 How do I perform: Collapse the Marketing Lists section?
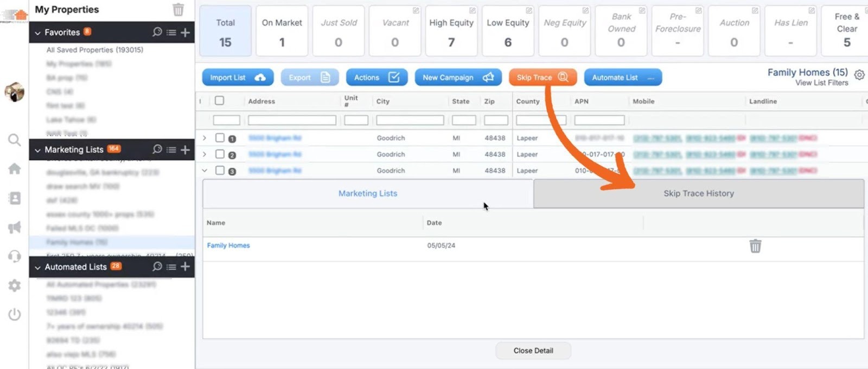(x=37, y=150)
